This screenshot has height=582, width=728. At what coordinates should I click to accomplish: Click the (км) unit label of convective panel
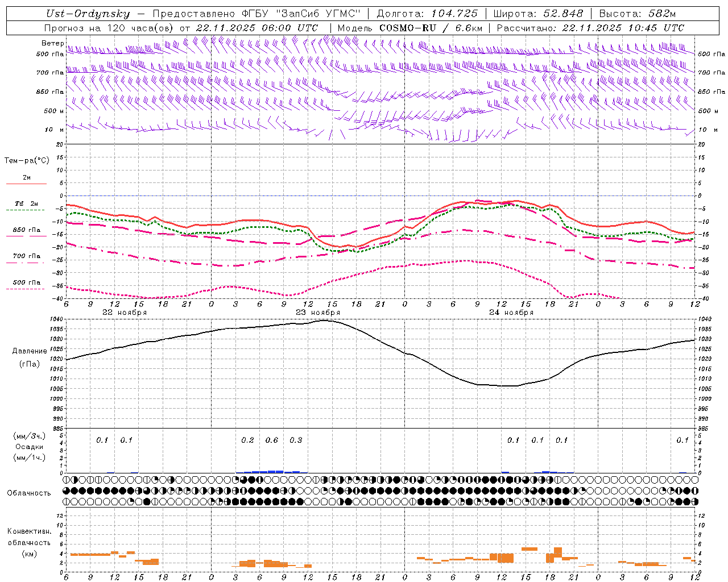coord(29,554)
